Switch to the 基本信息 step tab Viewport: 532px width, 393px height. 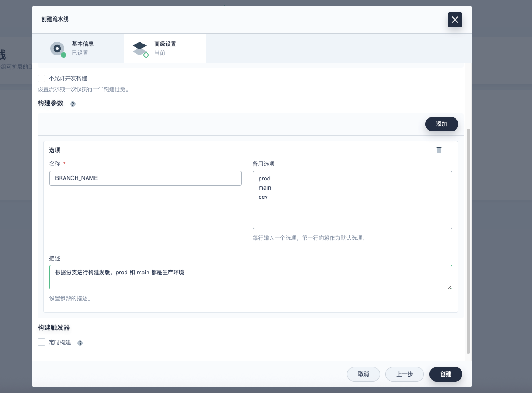pyautogui.click(x=78, y=48)
